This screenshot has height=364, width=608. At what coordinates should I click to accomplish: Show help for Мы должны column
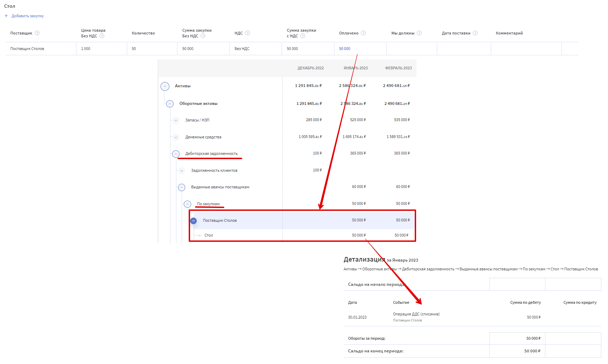[419, 33]
